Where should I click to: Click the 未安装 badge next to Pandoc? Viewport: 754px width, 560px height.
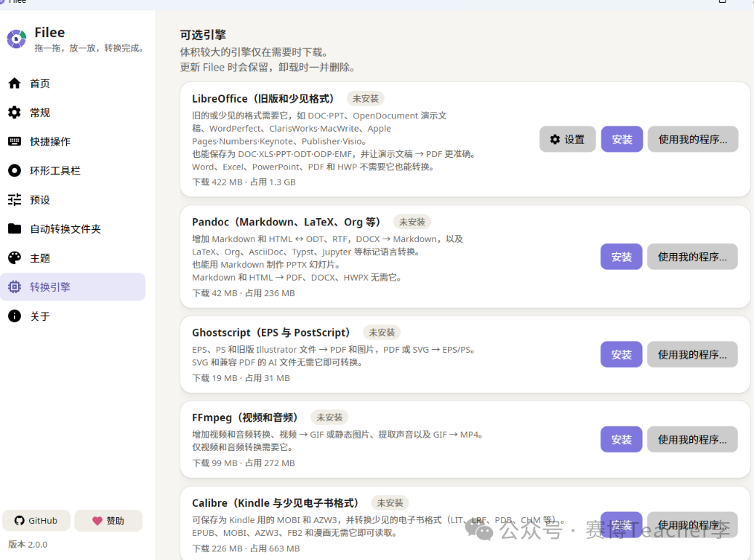tap(412, 222)
